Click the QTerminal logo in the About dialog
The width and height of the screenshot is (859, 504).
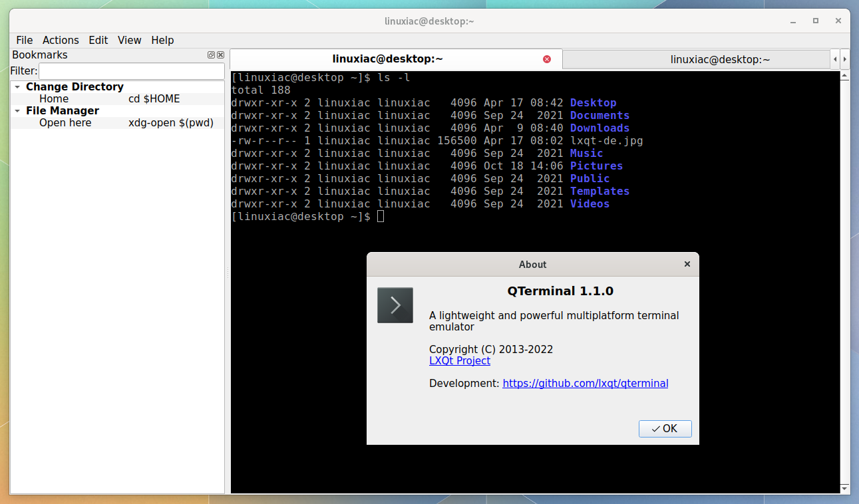(x=395, y=305)
